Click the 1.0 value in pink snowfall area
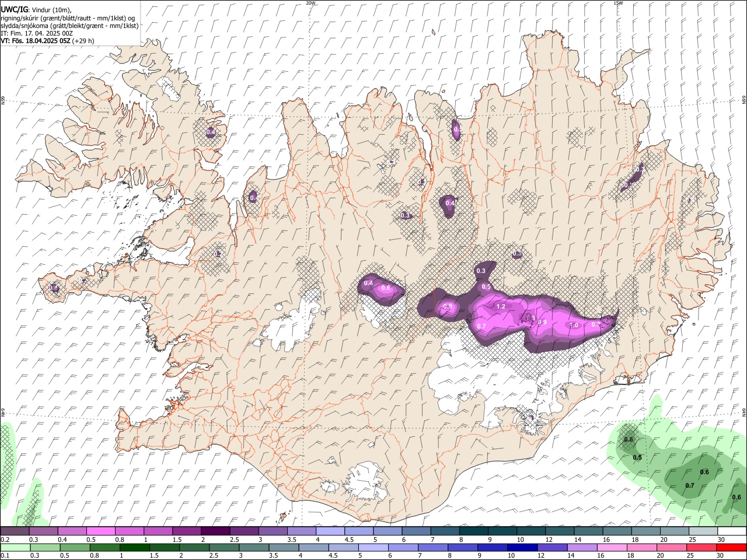The width and height of the screenshot is (747, 560). [574, 325]
